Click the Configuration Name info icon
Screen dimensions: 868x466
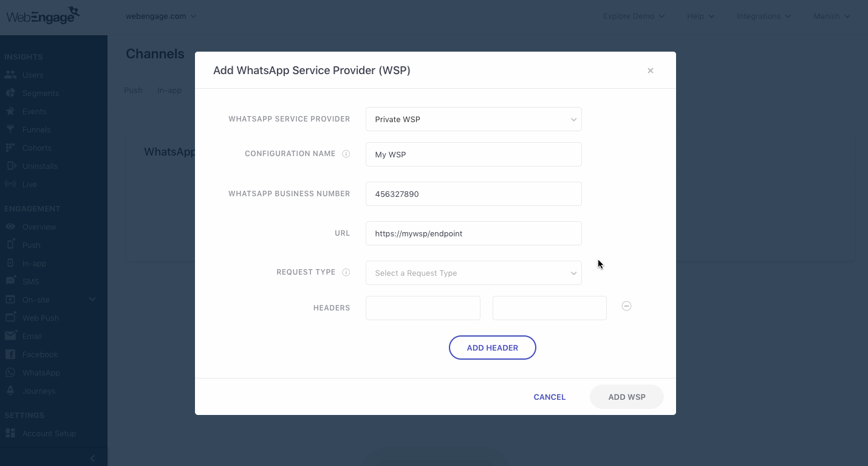(346, 154)
